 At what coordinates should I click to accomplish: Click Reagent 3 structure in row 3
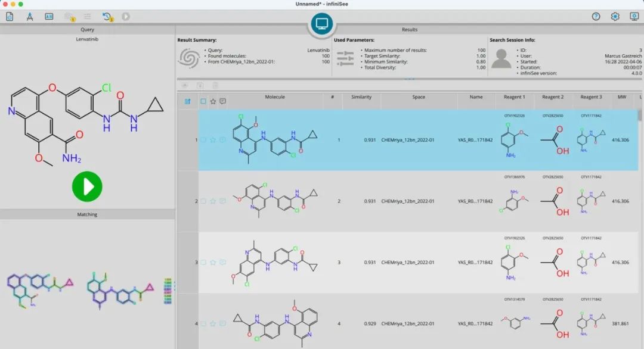(590, 262)
